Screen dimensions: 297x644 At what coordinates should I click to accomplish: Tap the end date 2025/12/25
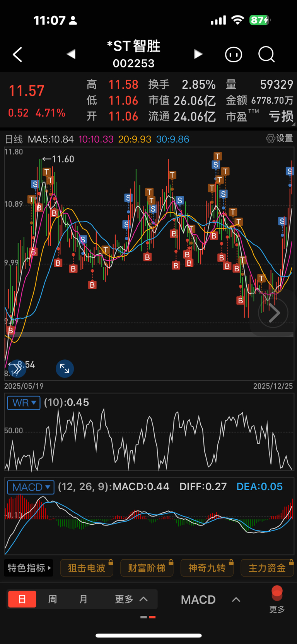pyautogui.click(x=273, y=386)
